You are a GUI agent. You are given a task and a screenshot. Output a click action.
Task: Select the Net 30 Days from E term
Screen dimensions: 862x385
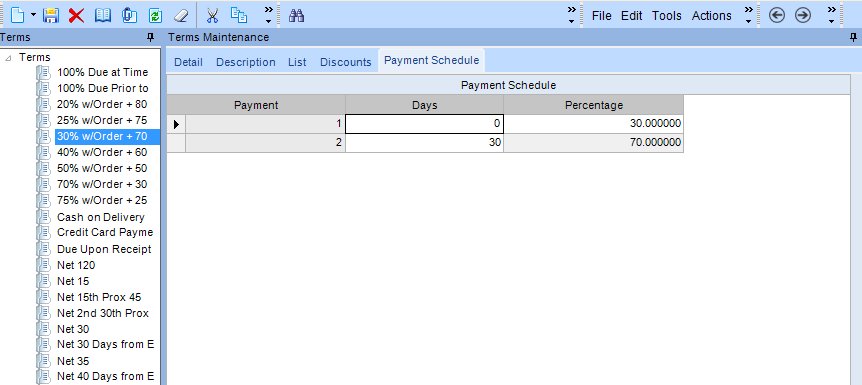(105, 345)
